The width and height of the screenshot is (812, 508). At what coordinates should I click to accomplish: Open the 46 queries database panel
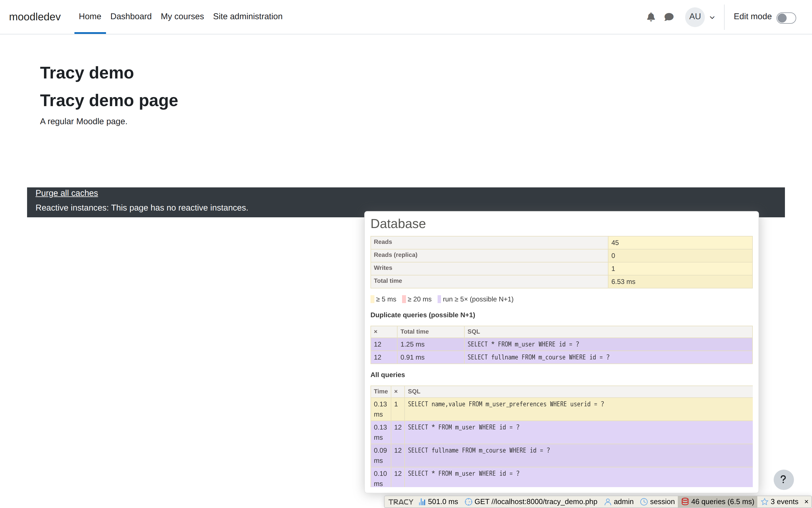(718, 502)
